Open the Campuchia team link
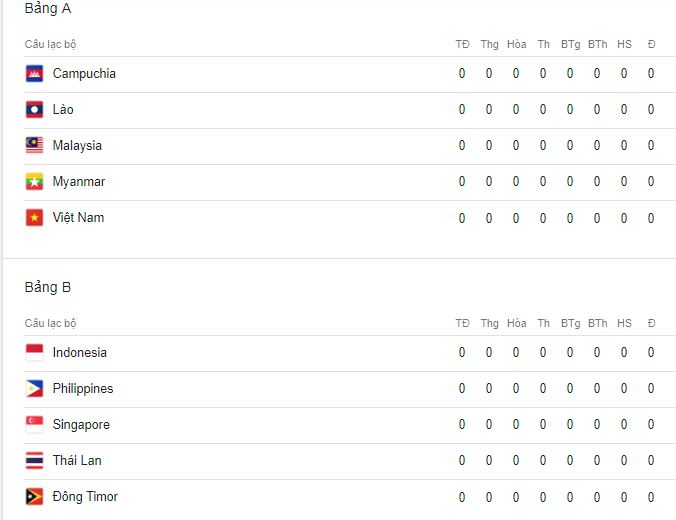This screenshot has width=676, height=520. click(84, 74)
